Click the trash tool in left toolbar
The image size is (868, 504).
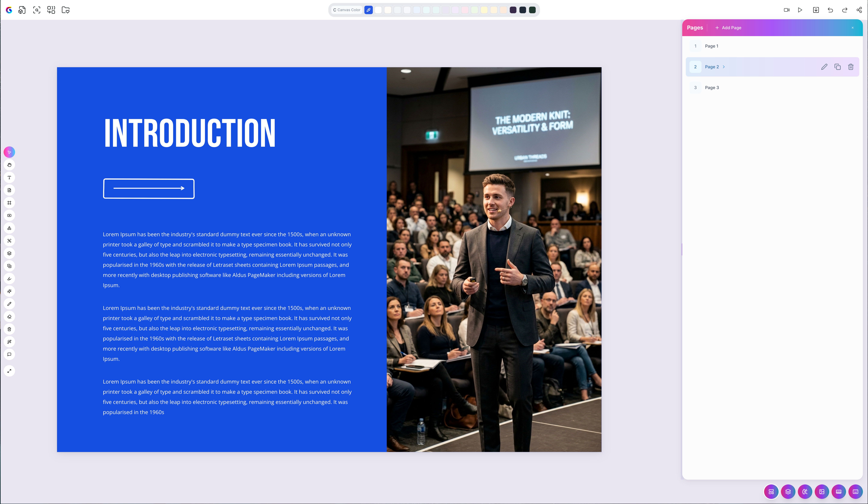(x=9, y=329)
